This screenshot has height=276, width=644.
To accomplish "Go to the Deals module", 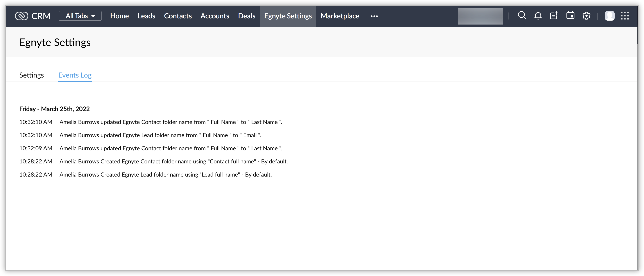I will coord(247,16).
